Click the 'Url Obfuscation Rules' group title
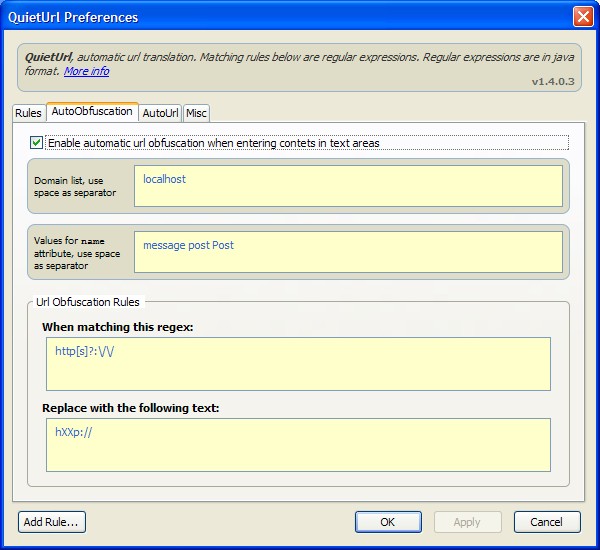 point(88,302)
